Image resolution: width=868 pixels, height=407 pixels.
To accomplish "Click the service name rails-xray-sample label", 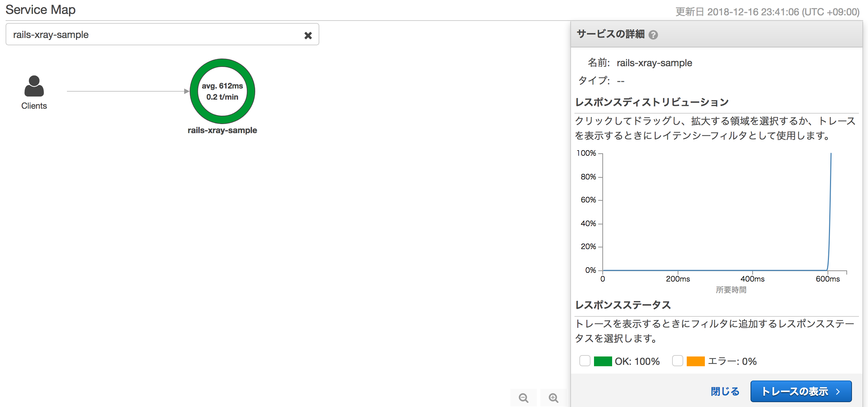I will tap(222, 130).
